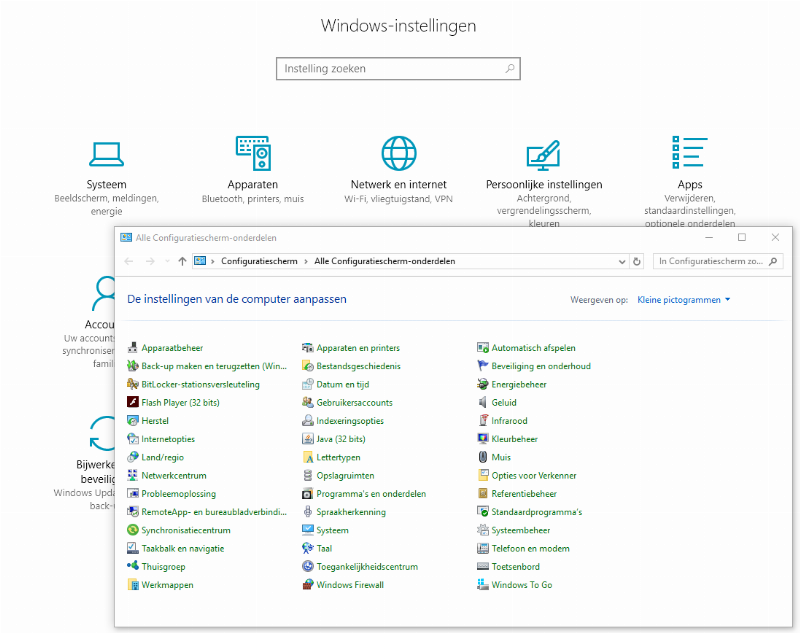Click the Windows Firewall icon
Screen dimensions: 800x633
[x=308, y=585]
